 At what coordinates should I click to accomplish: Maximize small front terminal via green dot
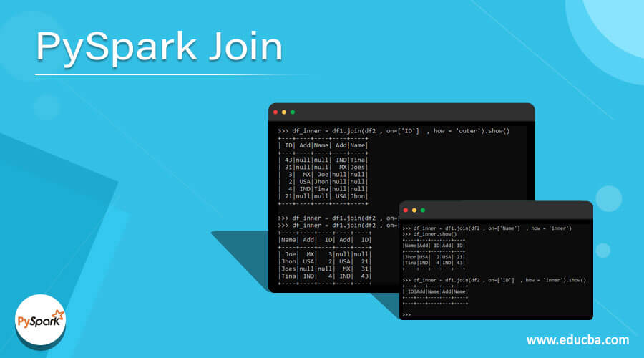click(x=423, y=210)
